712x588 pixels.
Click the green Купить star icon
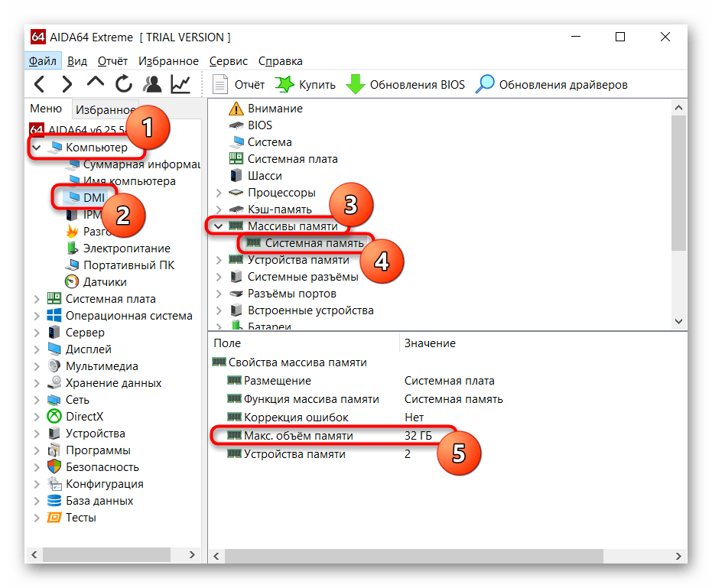tap(284, 84)
